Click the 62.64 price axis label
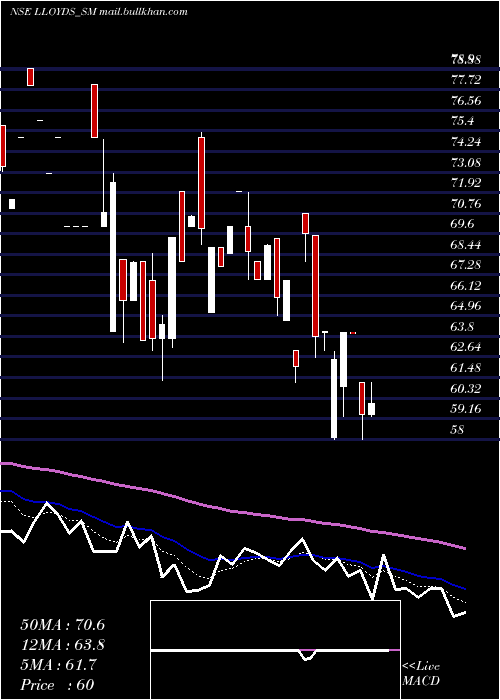The height and width of the screenshot is (700, 500). (x=466, y=347)
